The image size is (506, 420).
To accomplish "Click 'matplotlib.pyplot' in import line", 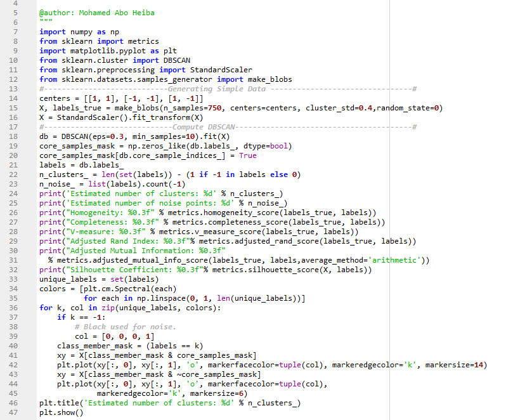I will 108,51.
